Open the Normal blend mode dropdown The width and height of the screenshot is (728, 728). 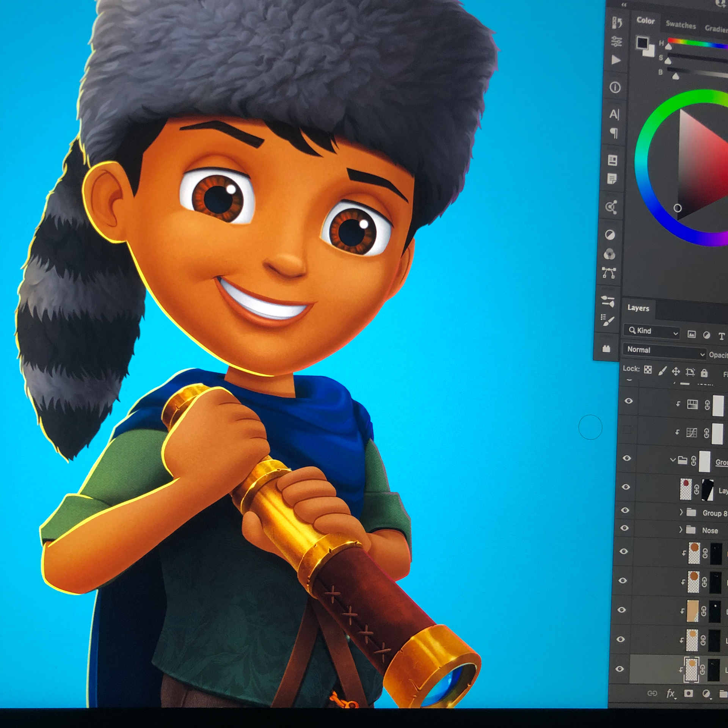664,350
